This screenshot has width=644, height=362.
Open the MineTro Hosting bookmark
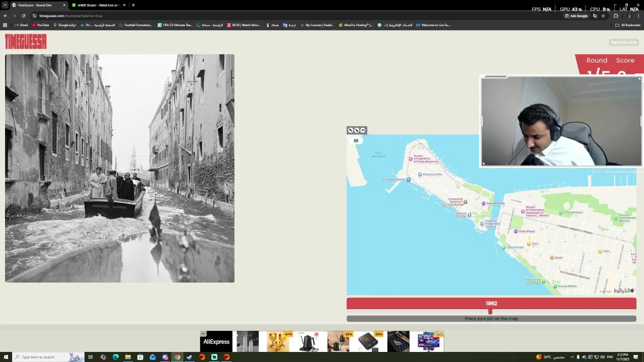(356, 25)
